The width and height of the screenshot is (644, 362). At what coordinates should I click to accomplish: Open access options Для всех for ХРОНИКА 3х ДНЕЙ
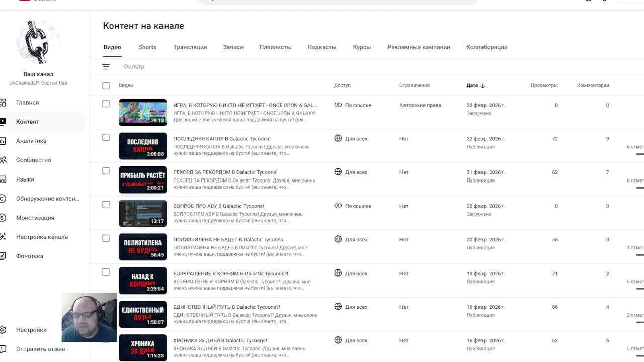tap(356, 341)
